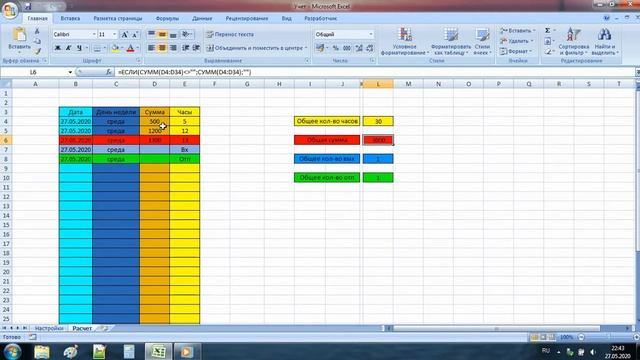Click the AutoSum sigma icon

(548, 31)
